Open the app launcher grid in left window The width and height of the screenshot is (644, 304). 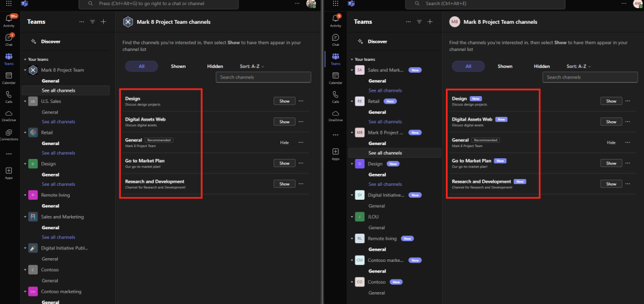click(9, 3)
